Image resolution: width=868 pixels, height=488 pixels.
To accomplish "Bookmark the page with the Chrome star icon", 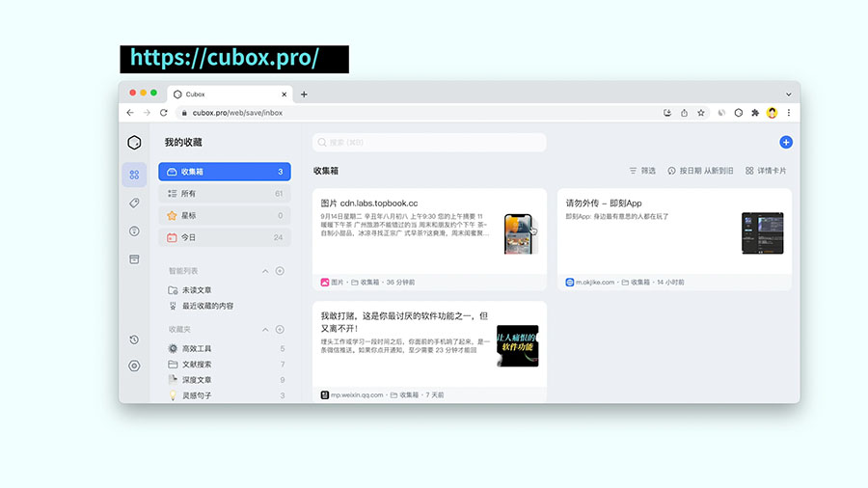I will 701,113.
